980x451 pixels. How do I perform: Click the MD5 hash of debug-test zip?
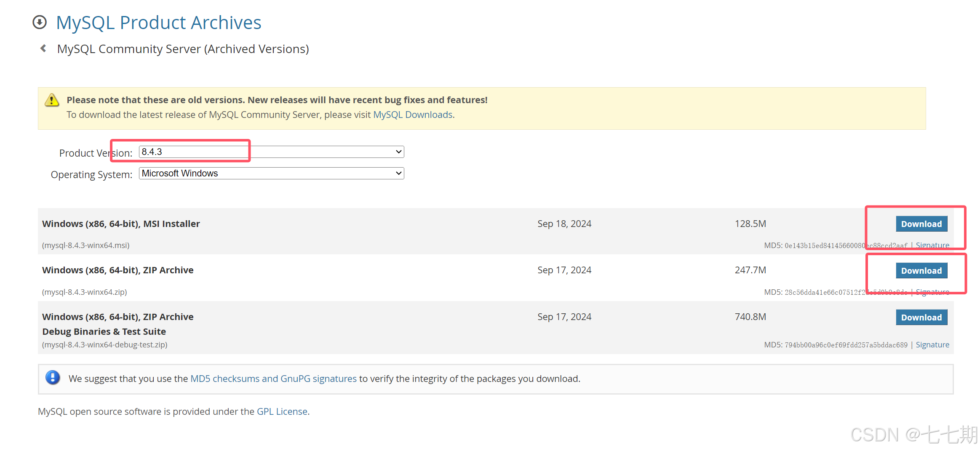(846, 345)
